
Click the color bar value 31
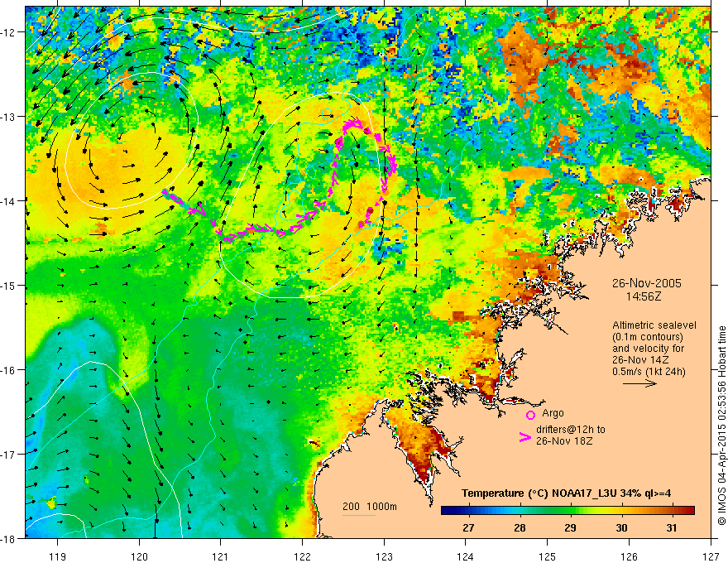click(672, 528)
